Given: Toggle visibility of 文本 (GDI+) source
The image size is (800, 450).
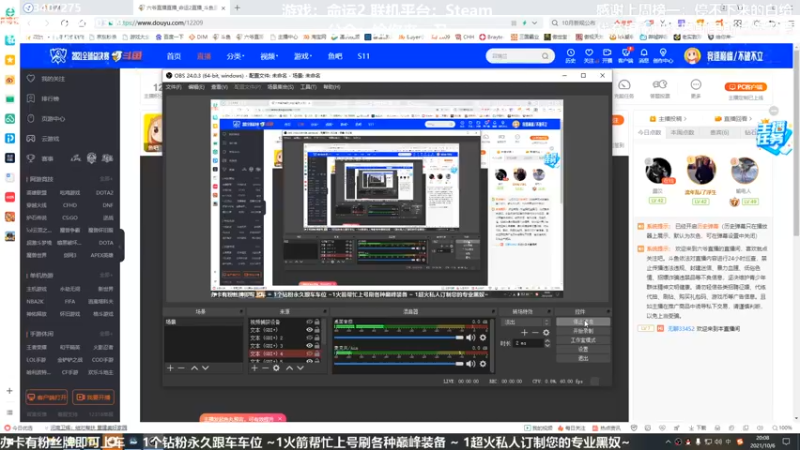Looking at the screenshot, I should point(309,330).
